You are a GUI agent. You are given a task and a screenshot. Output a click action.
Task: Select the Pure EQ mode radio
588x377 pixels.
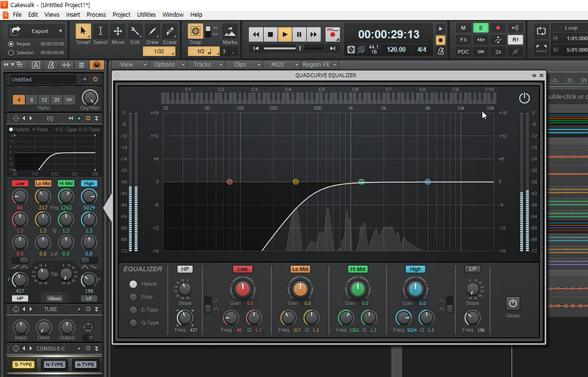133,297
